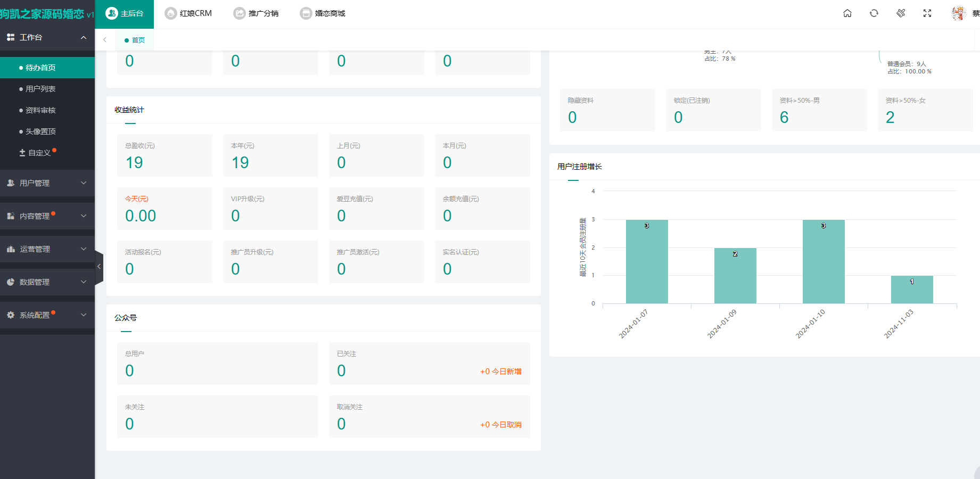Open the user avatar profile menu
The height and width of the screenshot is (479, 980).
(x=959, y=13)
